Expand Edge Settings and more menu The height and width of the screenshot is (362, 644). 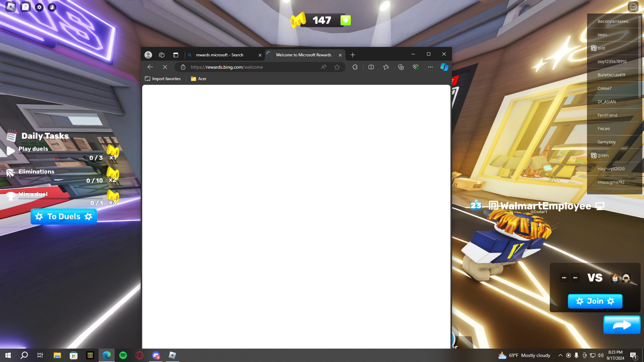coord(430,67)
